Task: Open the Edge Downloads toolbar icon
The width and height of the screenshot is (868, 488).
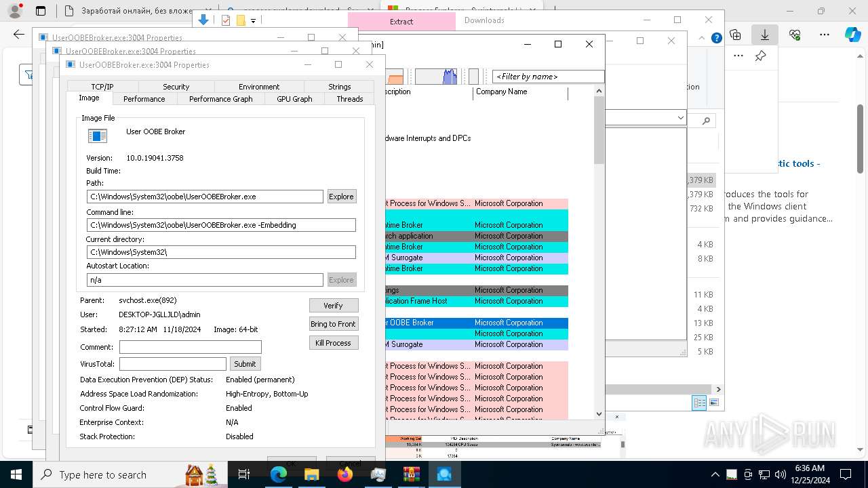Action: pyautogui.click(x=765, y=35)
